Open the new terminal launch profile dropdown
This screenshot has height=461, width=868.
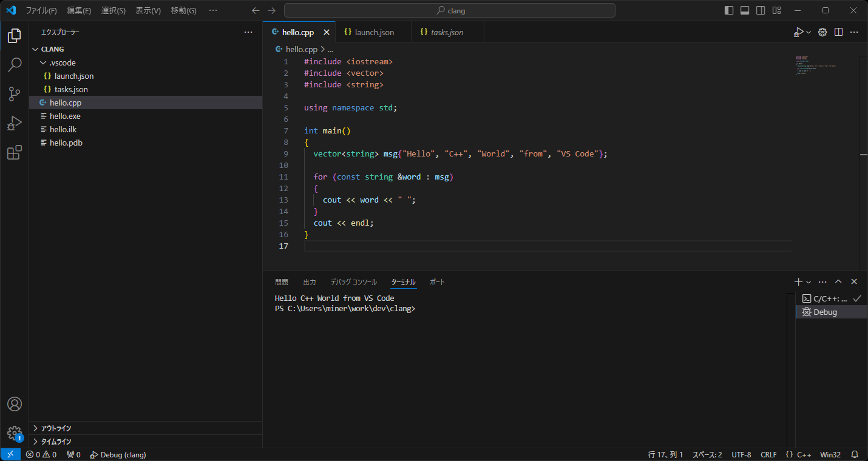pos(809,282)
